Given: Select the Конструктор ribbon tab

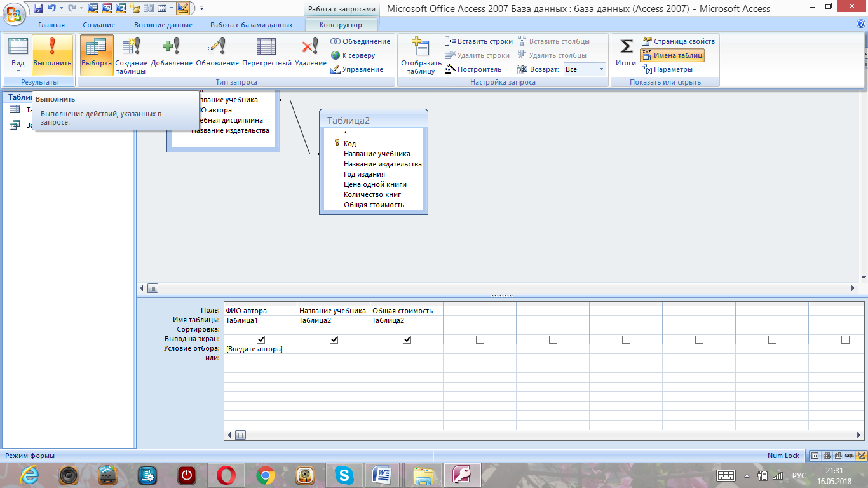Looking at the screenshot, I should 342,25.
